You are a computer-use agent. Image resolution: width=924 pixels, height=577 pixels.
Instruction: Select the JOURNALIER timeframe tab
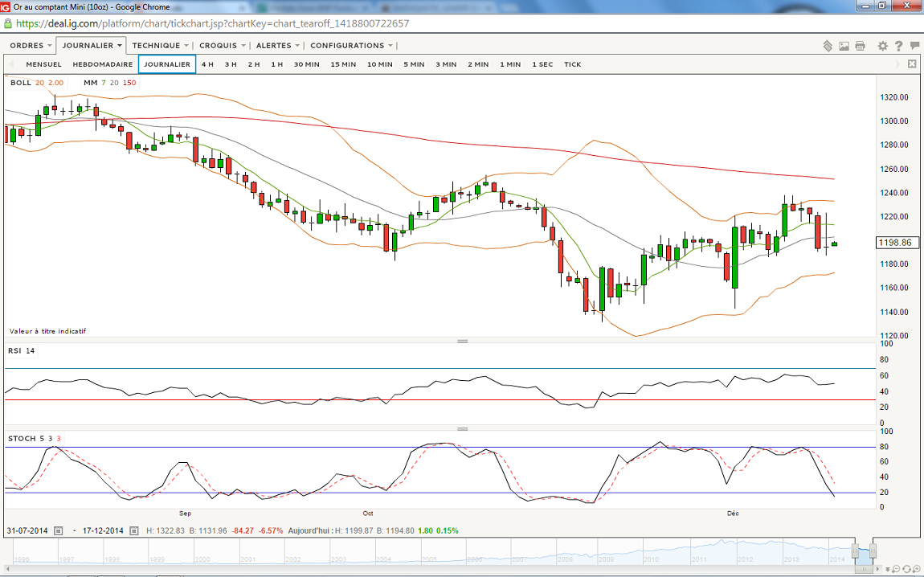coord(167,64)
